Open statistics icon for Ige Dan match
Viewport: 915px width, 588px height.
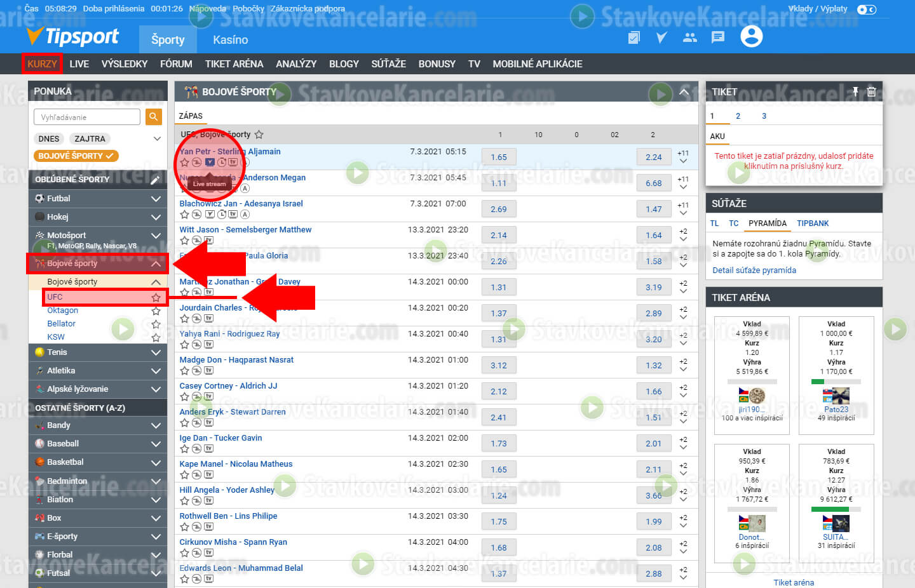pyautogui.click(x=196, y=448)
